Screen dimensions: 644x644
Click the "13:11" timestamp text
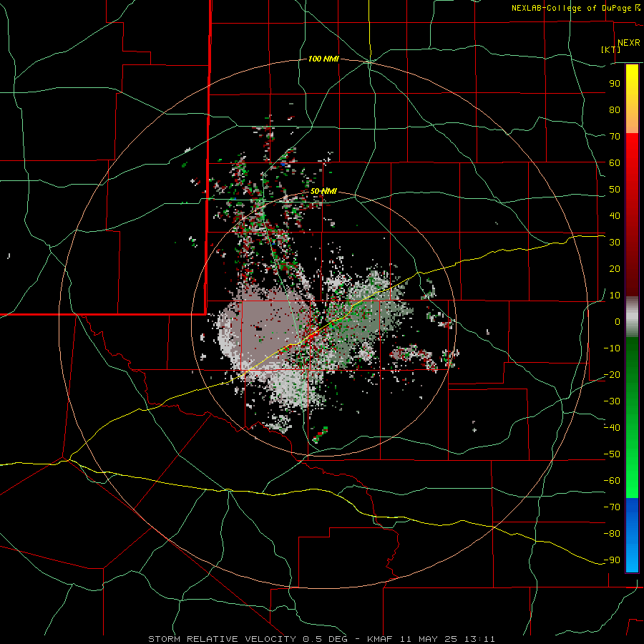coord(479,639)
